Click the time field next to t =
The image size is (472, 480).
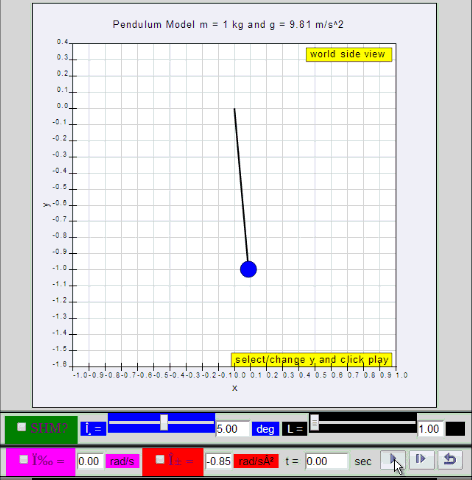click(x=327, y=461)
